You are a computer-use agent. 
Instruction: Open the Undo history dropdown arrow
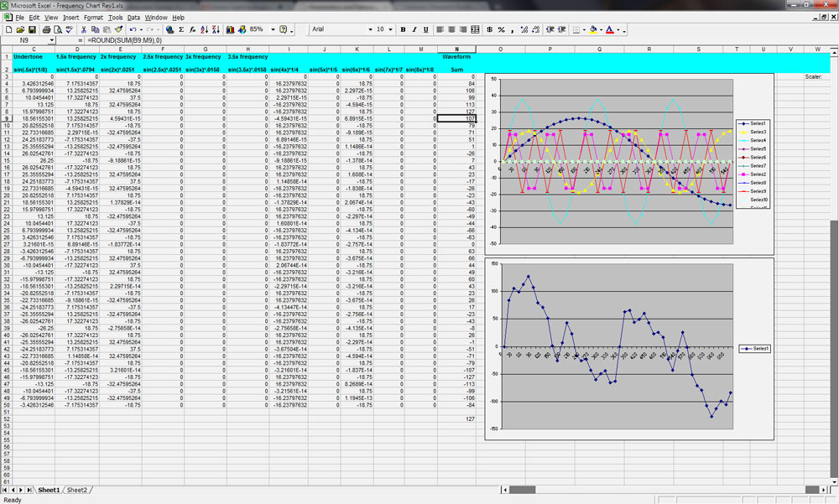pyautogui.click(x=141, y=29)
